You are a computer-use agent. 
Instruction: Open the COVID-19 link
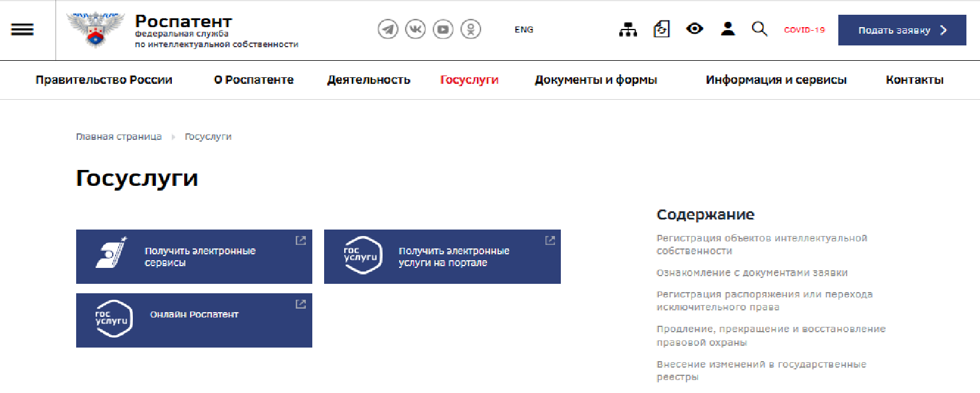click(804, 30)
